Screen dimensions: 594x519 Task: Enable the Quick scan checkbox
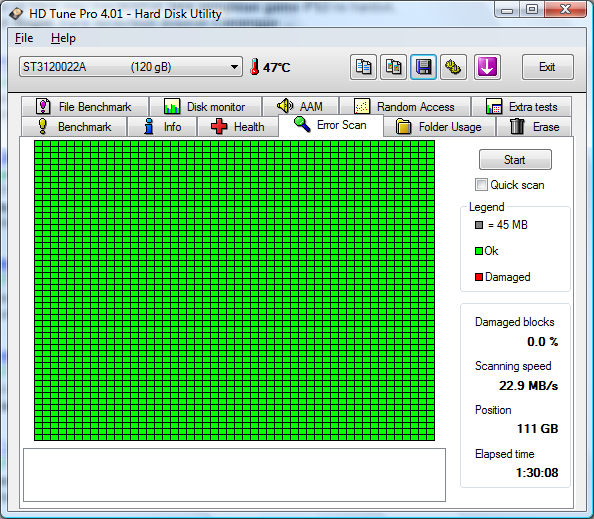coord(481,184)
